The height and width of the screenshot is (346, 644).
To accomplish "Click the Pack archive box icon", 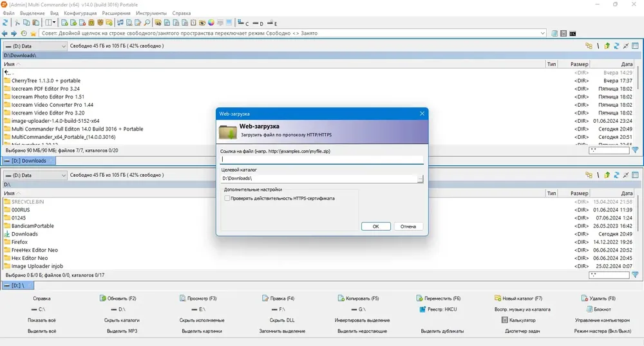I will click(91, 23).
